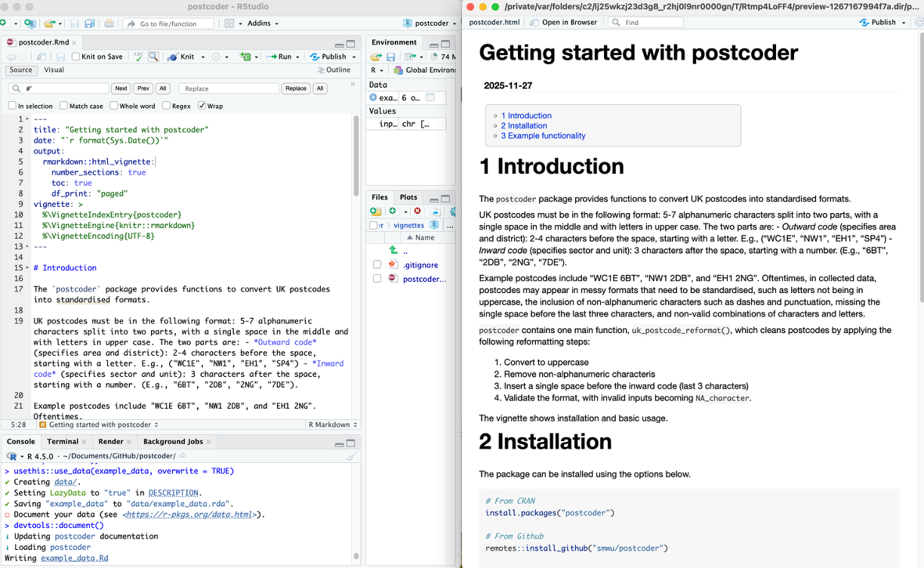This screenshot has width=924, height=568.
Task: Click the rename file icon in Files
Action: coord(436,211)
